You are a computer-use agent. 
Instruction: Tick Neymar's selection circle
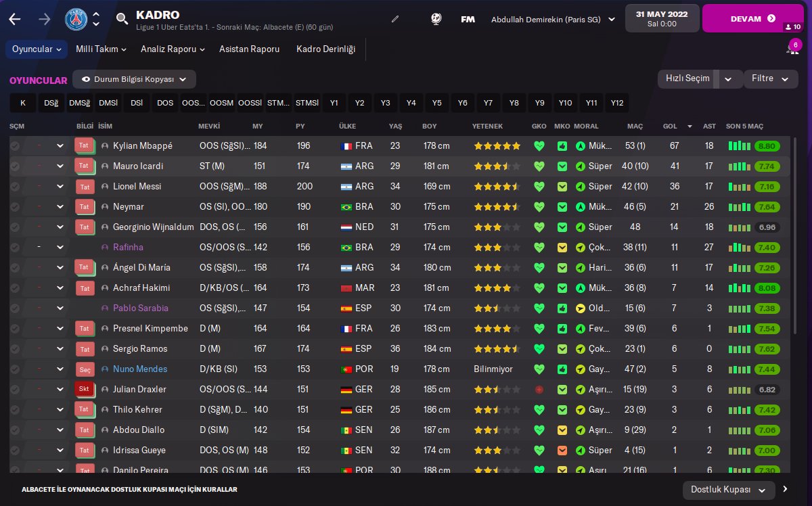[x=15, y=207]
